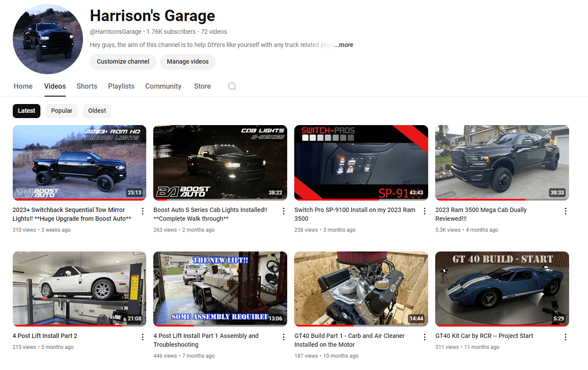Click the 5.3K views • 4 months ago text
The width and height of the screenshot is (588, 370).
click(467, 230)
